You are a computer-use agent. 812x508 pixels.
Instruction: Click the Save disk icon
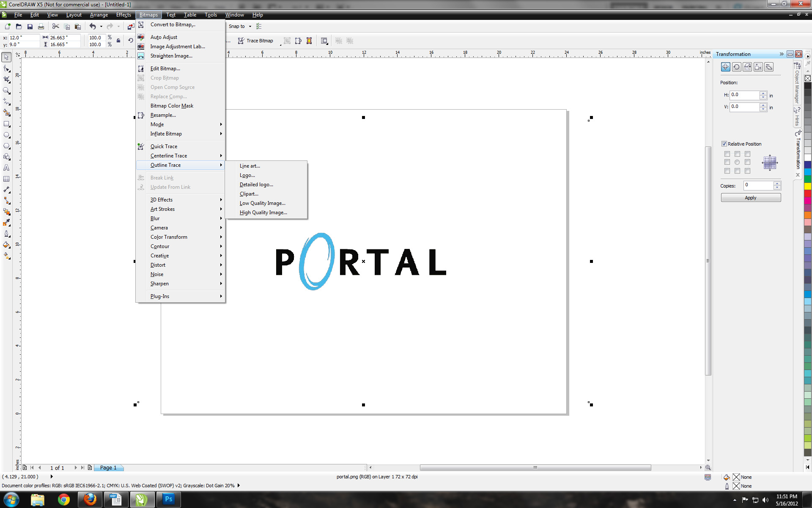coord(30,26)
